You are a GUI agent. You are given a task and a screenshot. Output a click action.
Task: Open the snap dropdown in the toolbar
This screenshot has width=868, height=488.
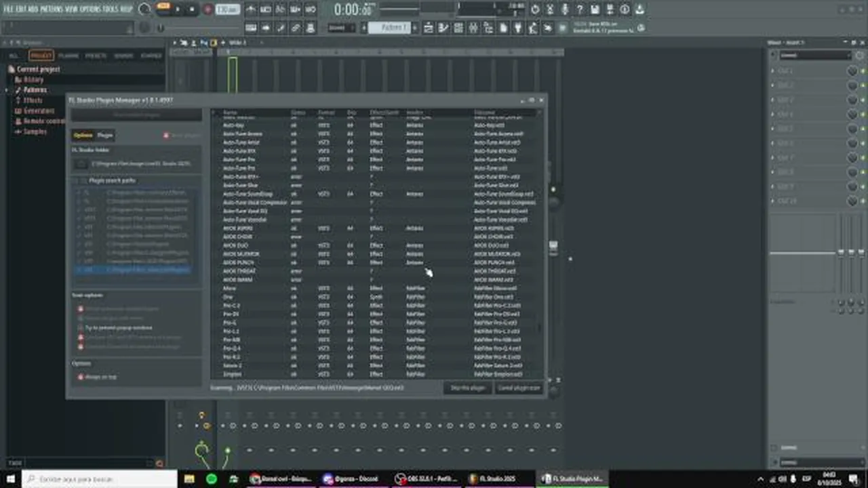[341, 28]
